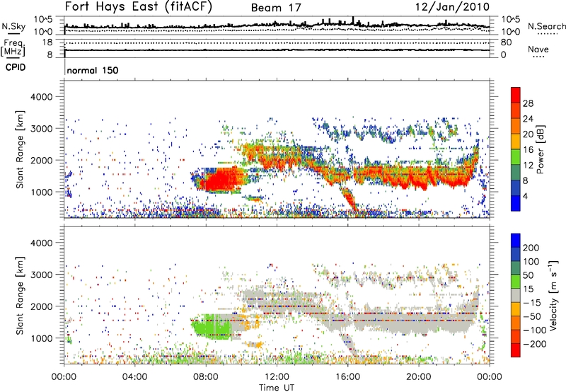Viewport: 566px width, 392px height.
Task: Click the green velocity patch near 08:00
Action: click(x=211, y=327)
